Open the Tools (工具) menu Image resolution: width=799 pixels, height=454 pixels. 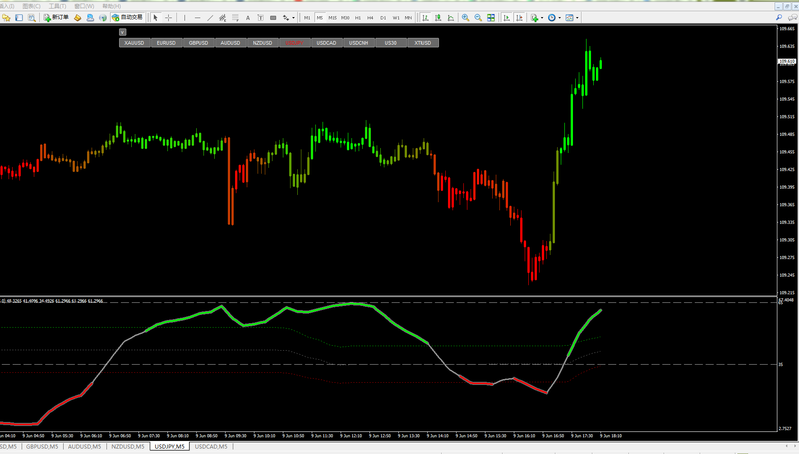point(57,6)
